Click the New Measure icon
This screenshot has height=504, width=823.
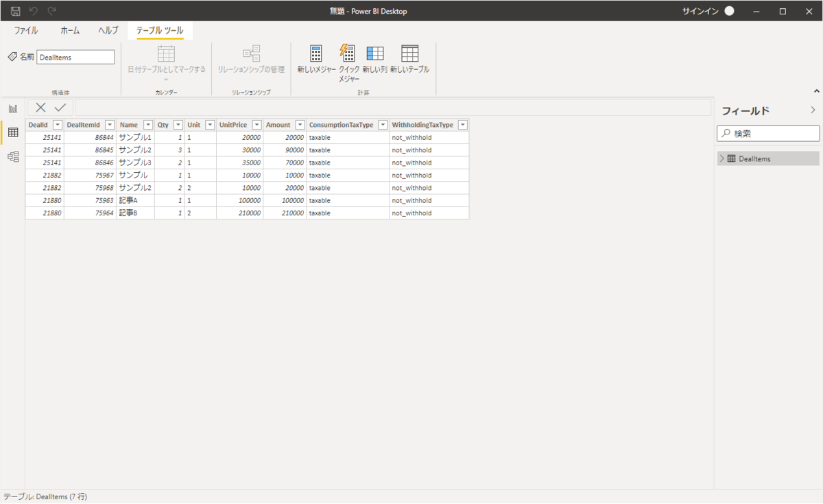(316, 54)
